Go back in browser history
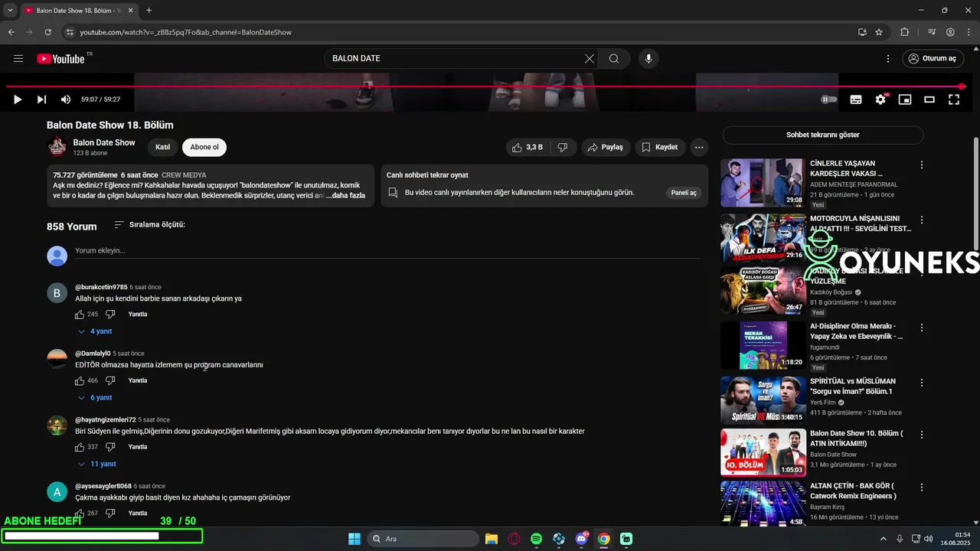This screenshot has width=980, height=551. (x=11, y=32)
